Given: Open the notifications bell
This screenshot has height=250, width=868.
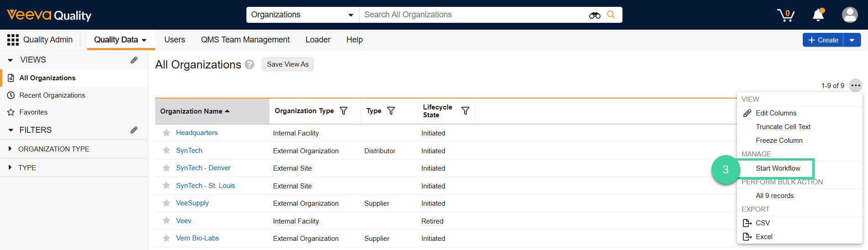Looking at the screenshot, I should coord(818,15).
